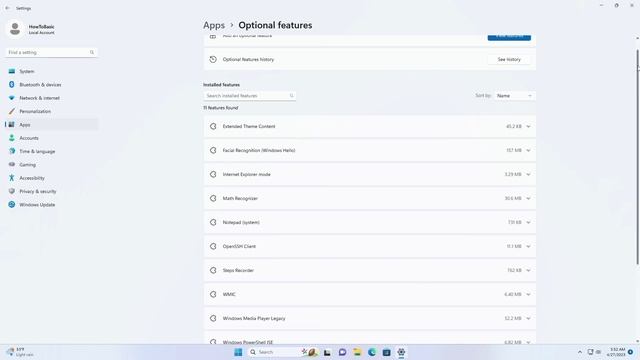Click the Optional features page title

(x=275, y=25)
